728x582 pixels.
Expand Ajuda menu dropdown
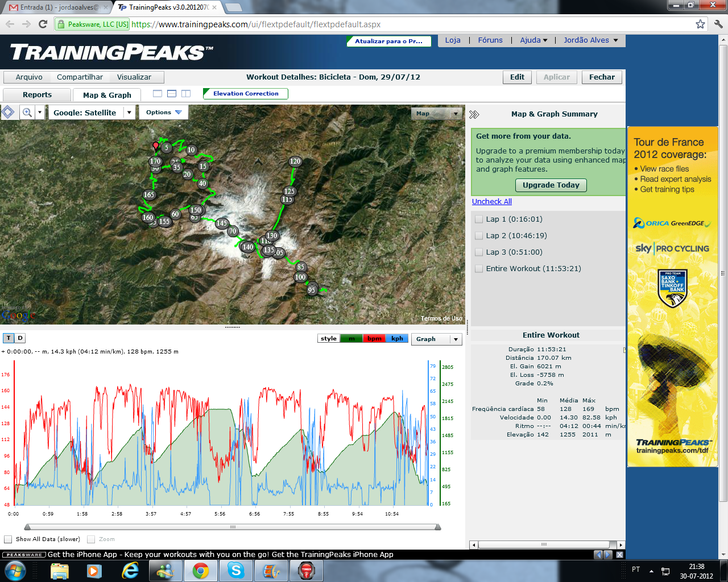[x=533, y=40]
